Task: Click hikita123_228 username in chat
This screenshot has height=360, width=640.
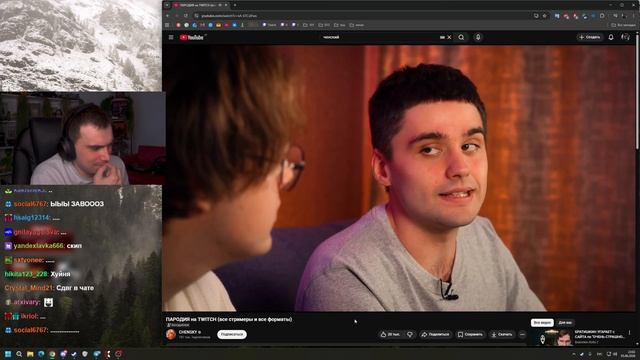Action: pyautogui.click(x=26, y=274)
